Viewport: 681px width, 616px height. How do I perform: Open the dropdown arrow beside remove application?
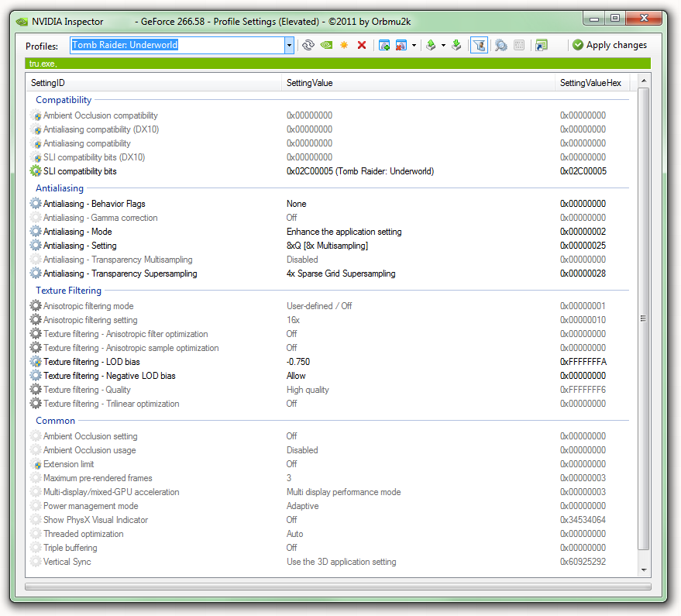pyautogui.click(x=414, y=45)
